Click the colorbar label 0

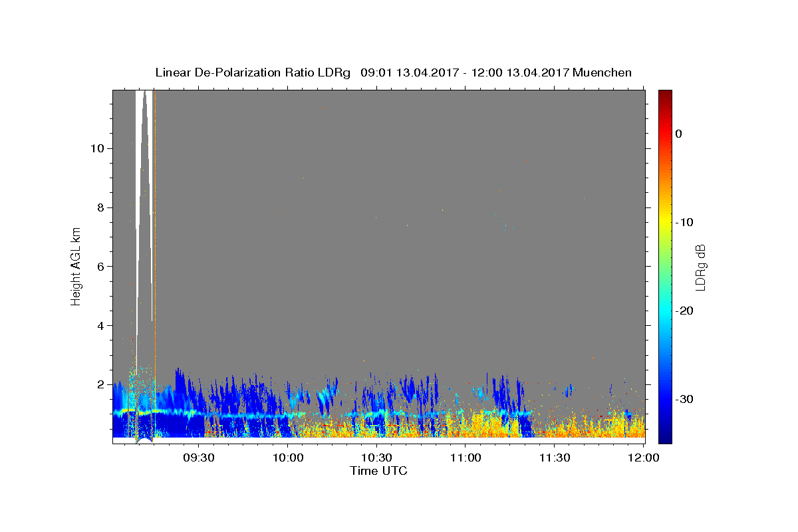tap(678, 134)
